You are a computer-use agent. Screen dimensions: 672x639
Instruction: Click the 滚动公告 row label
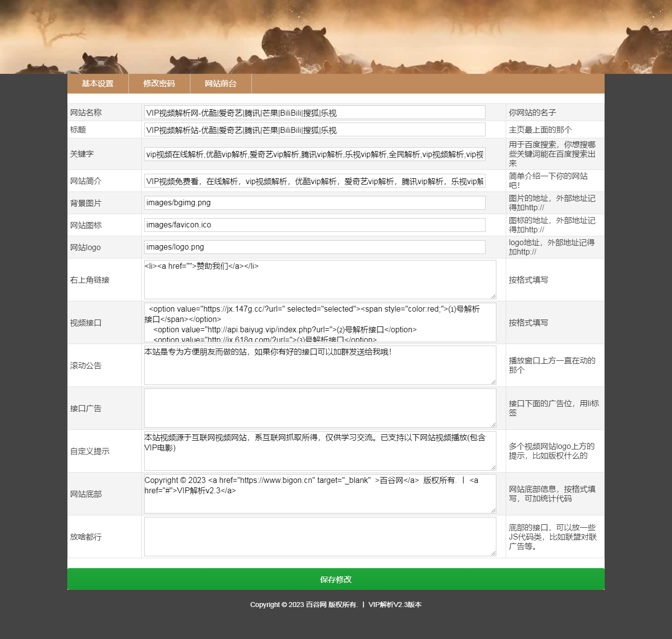coord(86,366)
